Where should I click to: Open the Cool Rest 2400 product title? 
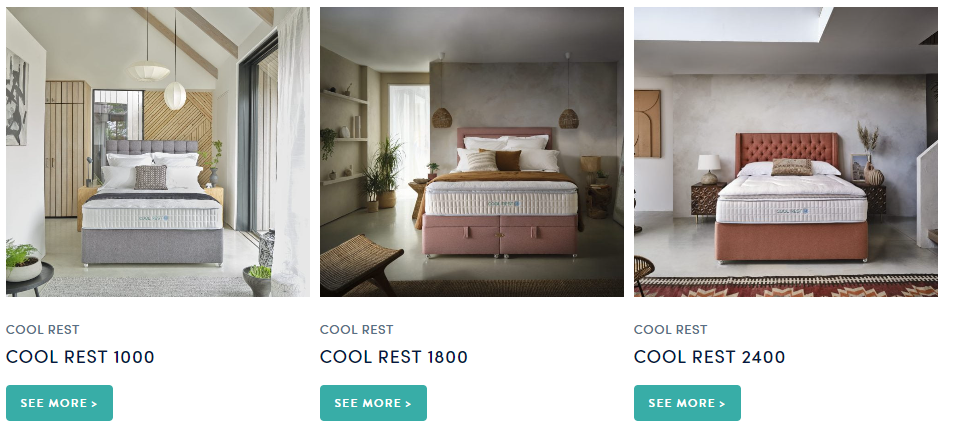point(710,357)
